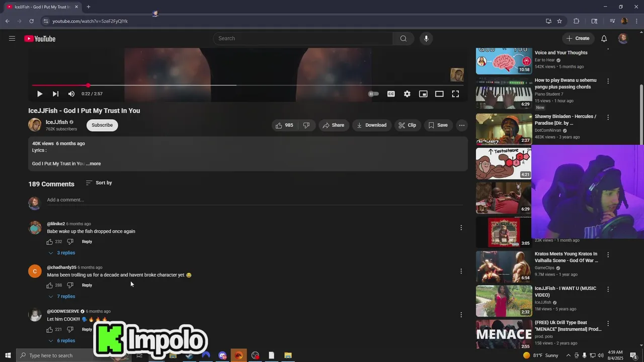The width and height of the screenshot is (644, 362).
Task: Open more actions under the video
Action: click(x=461, y=125)
